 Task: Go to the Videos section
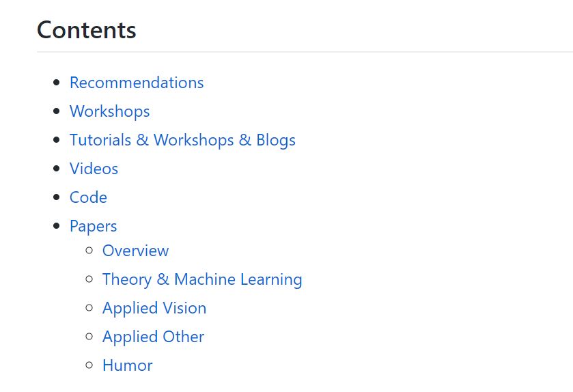tap(94, 169)
